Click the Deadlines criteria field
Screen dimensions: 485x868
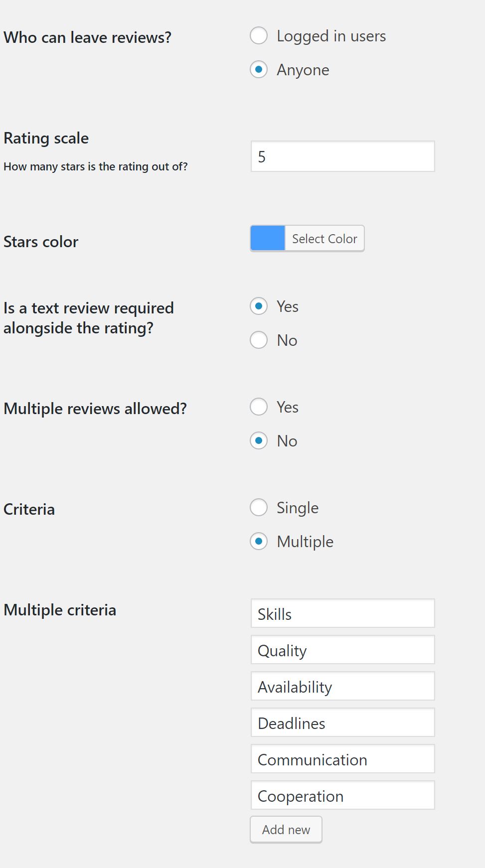(x=342, y=723)
